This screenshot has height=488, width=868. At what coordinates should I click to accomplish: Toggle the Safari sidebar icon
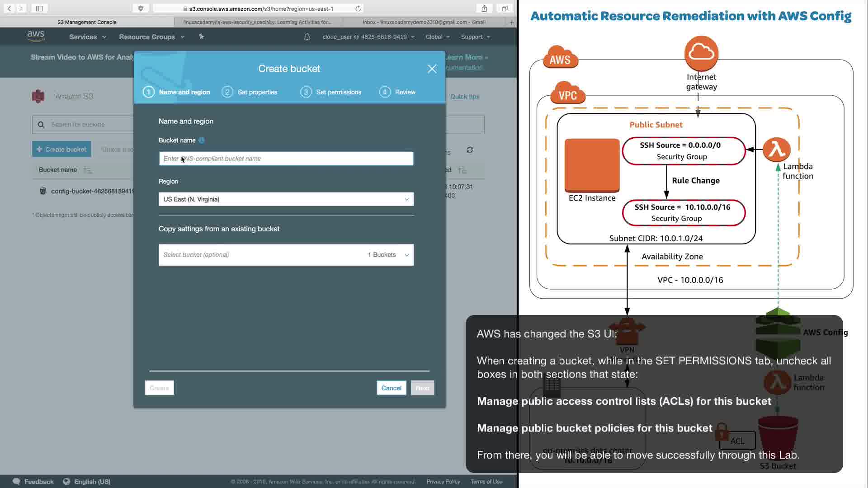coord(39,9)
